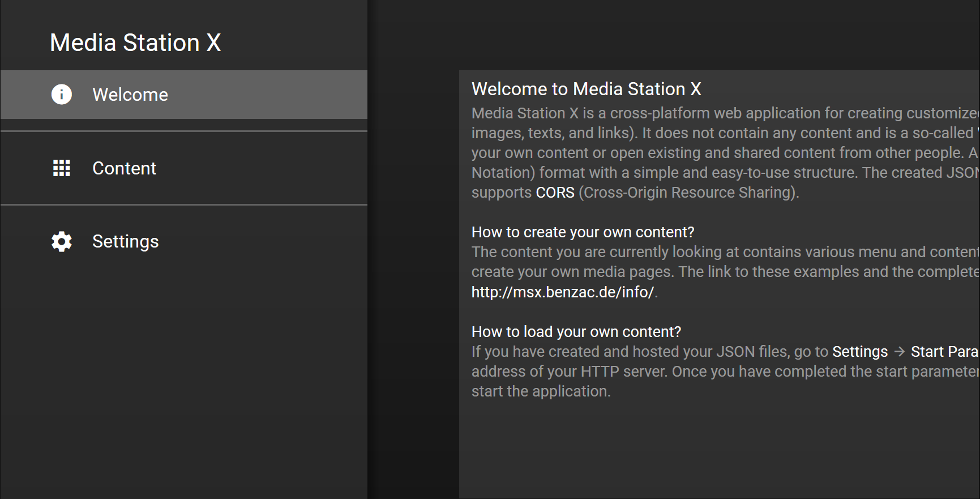Image resolution: width=980 pixels, height=499 pixels.
Task: Open the Settings menu item
Action: (184, 241)
